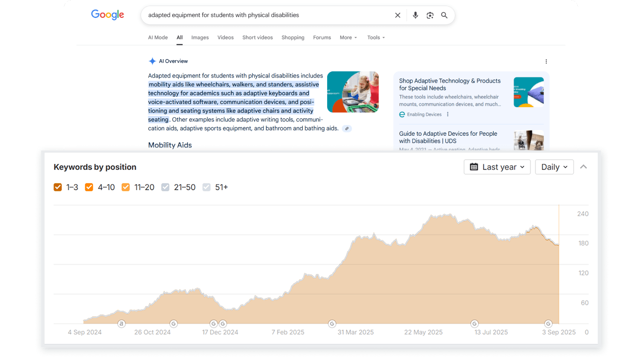This screenshot has height=358, width=644.
Task: Enable the 21–50 position checkbox
Action: coord(165,187)
